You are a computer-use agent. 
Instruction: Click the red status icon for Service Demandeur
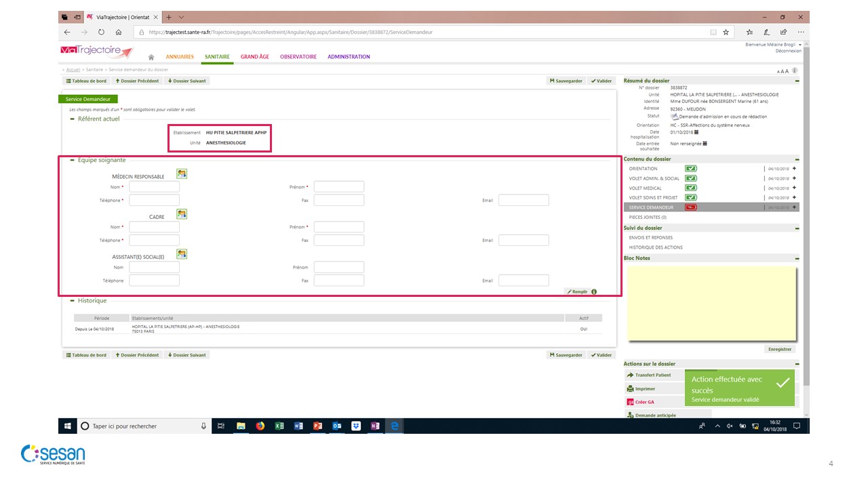pos(691,207)
